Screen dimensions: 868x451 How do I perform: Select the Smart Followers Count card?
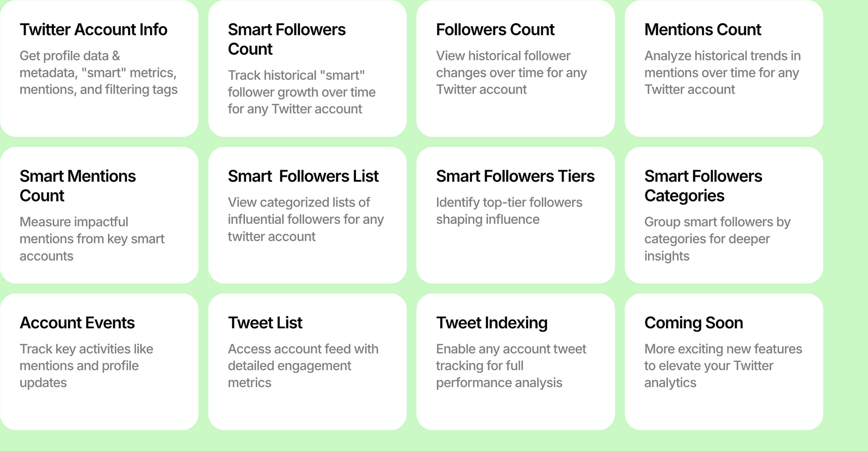point(307,68)
